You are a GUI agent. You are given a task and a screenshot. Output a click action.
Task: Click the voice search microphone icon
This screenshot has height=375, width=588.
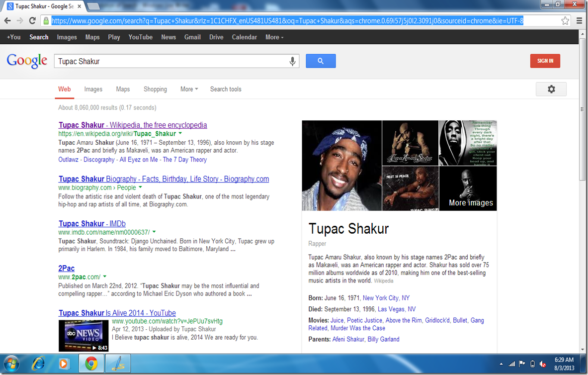tap(292, 61)
